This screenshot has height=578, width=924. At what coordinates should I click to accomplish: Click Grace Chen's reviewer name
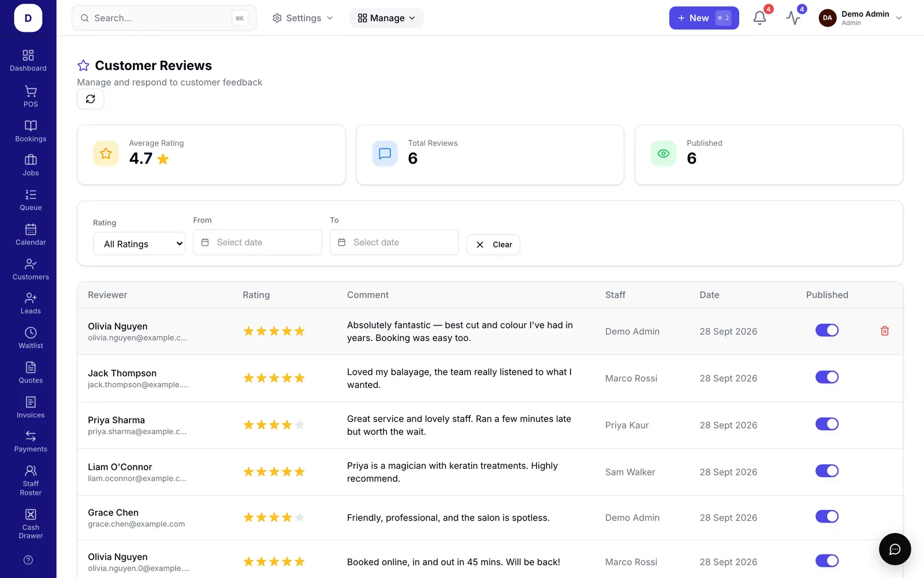pos(113,513)
